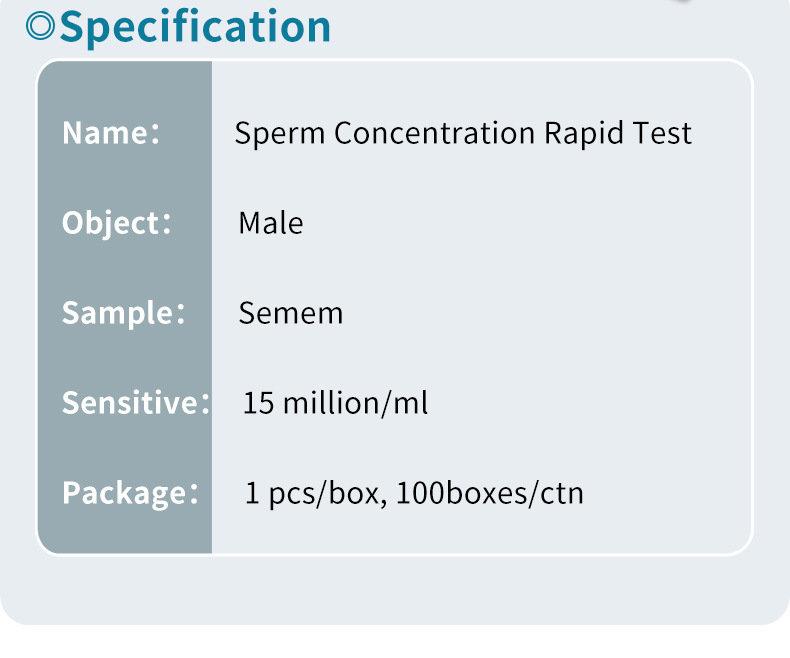Click the Sample: label
This screenshot has height=658, width=790.
(123, 313)
